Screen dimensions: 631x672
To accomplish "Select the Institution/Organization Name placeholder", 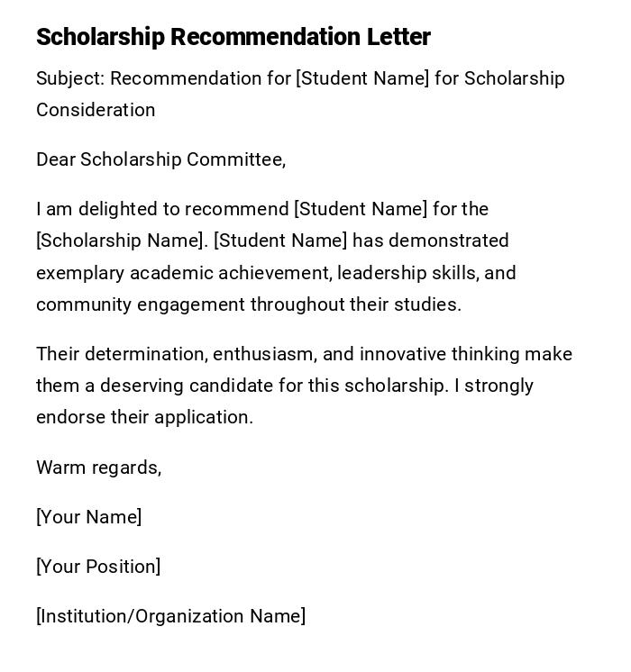I will click(x=171, y=616).
